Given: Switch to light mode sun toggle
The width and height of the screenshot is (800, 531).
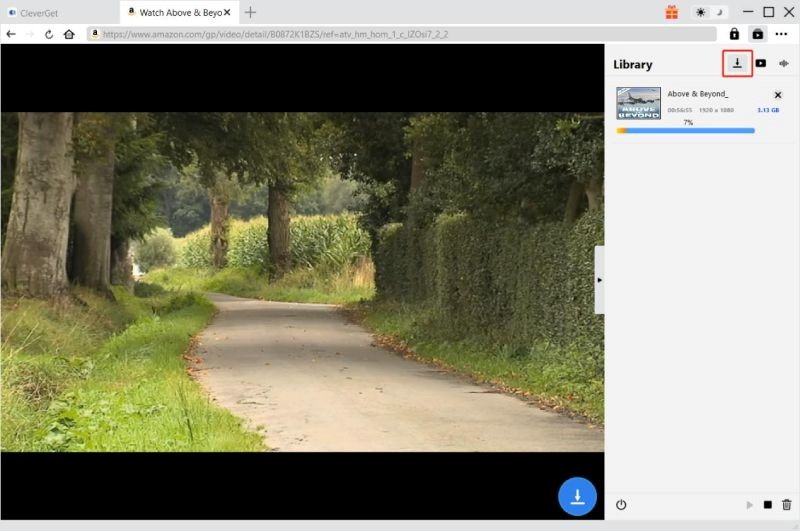Looking at the screenshot, I should pyautogui.click(x=700, y=12).
